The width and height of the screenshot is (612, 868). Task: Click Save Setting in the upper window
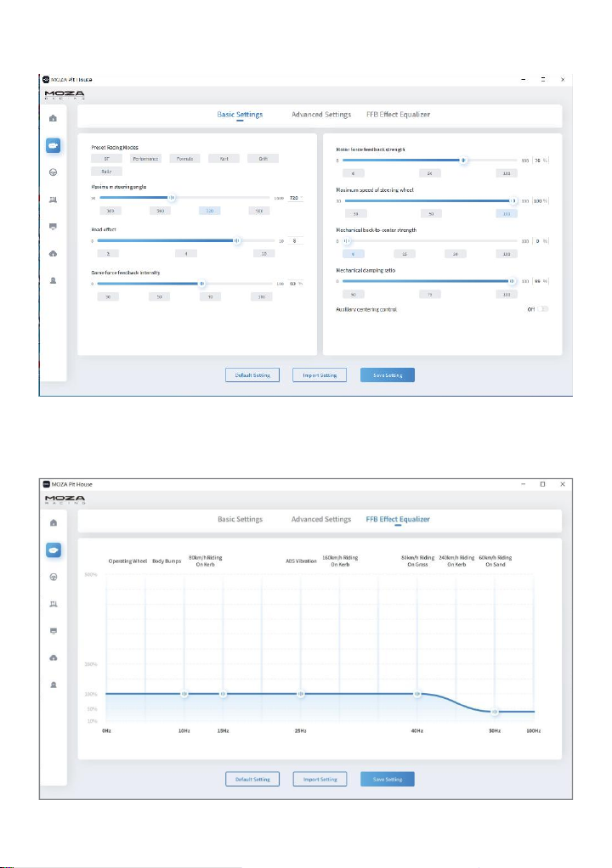[387, 375]
